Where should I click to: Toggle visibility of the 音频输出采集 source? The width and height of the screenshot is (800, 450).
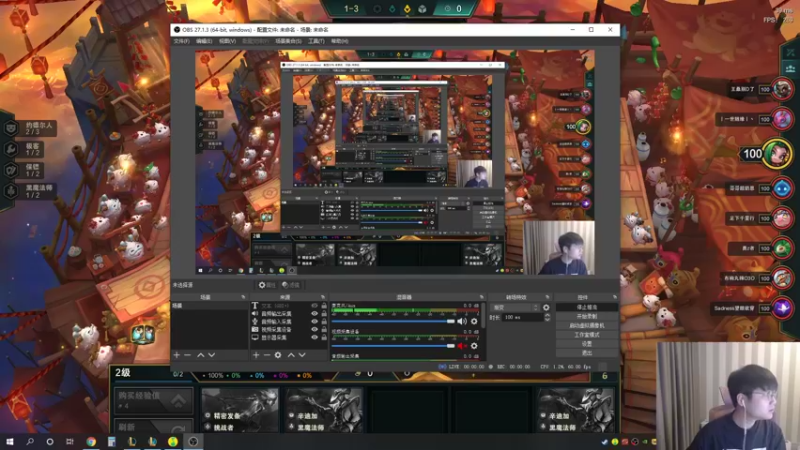click(314, 314)
